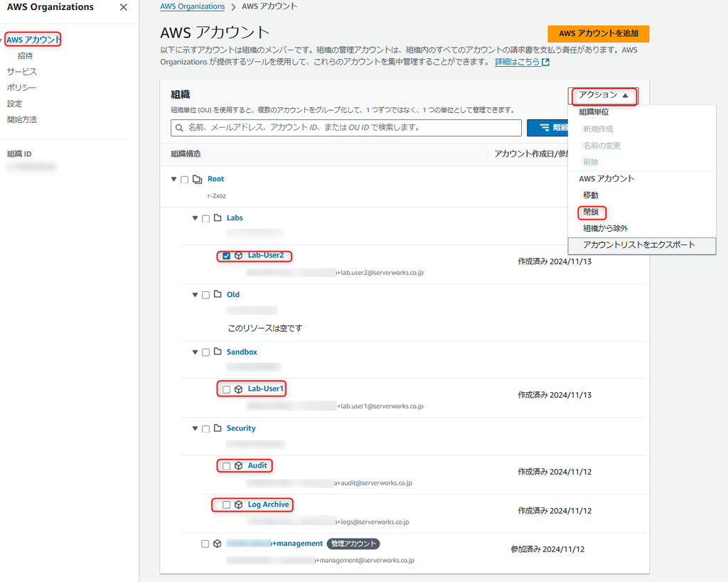The height and width of the screenshot is (582, 728).
Task: Click the 組織構造 column header
Action: point(186,154)
